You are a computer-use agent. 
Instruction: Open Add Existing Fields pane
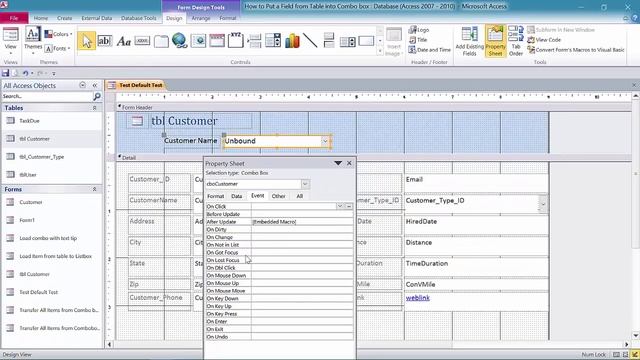[x=469, y=42]
